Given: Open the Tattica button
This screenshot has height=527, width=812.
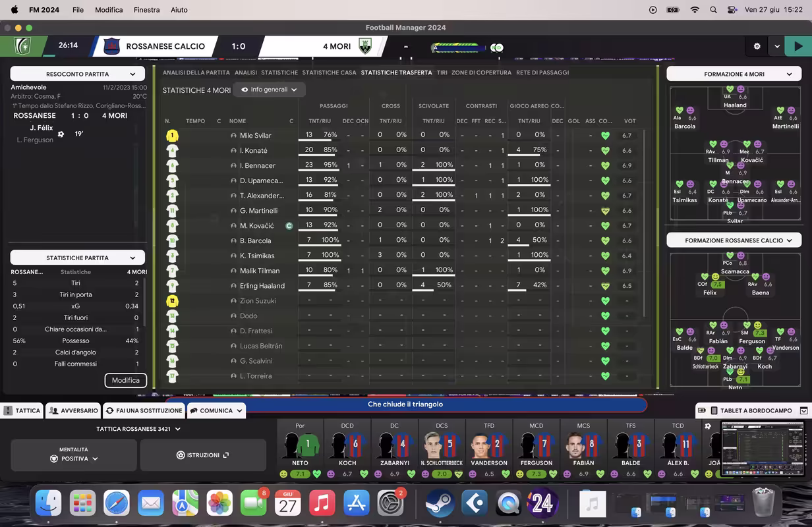Looking at the screenshot, I should (x=22, y=410).
